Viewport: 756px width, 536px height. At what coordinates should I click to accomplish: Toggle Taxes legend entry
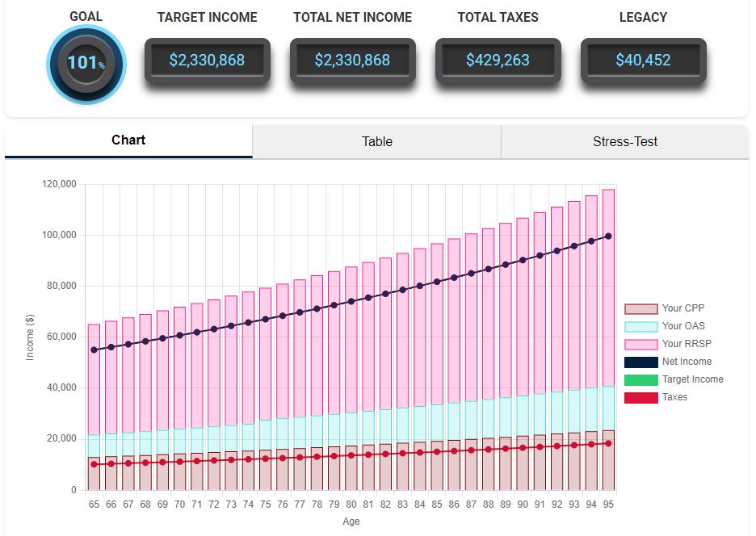click(641, 397)
